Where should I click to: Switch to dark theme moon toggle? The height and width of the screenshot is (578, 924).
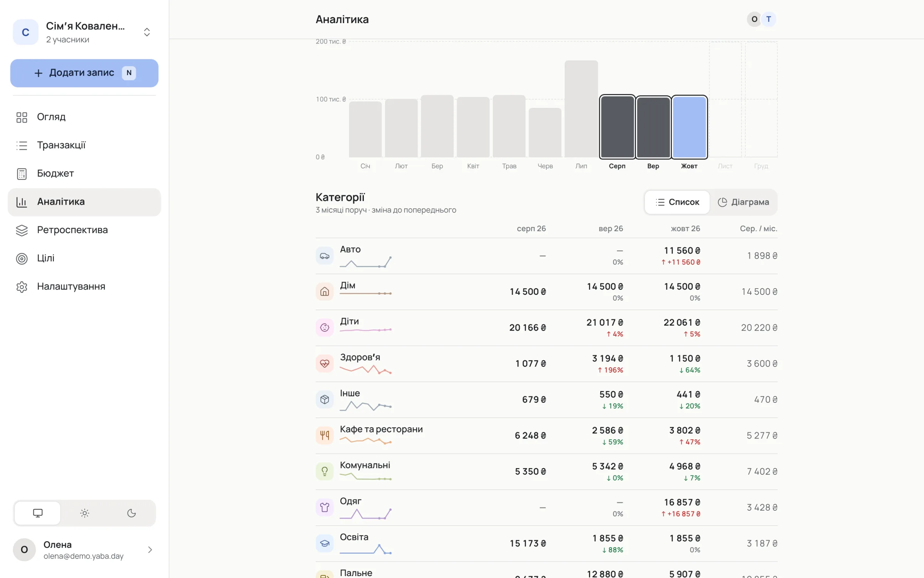coord(132,513)
